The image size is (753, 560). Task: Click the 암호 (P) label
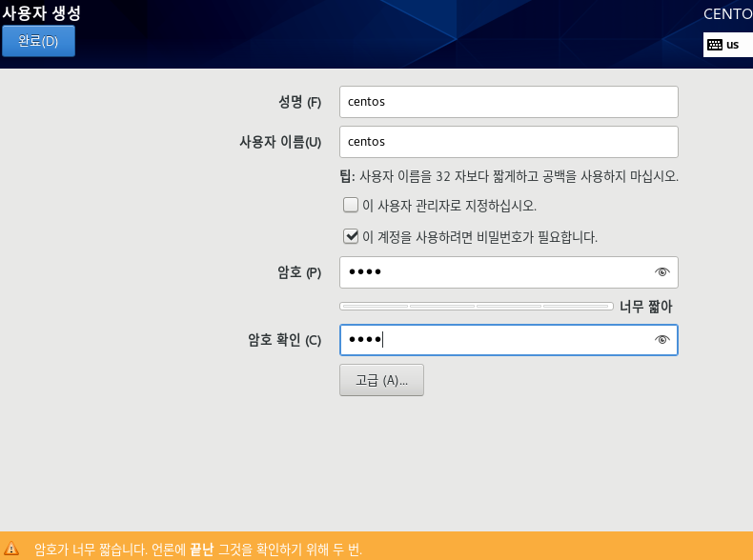pyautogui.click(x=299, y=272)
